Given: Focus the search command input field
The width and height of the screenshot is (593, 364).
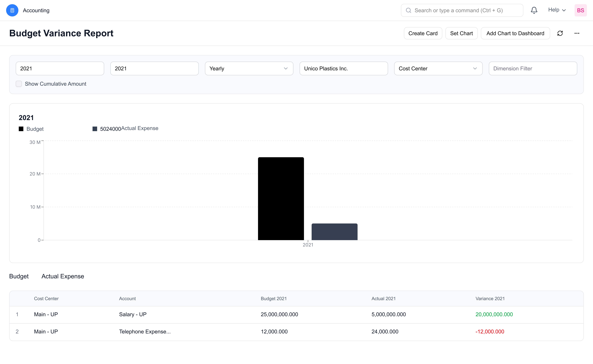Looking at the screenshot, I should [462, 10].
